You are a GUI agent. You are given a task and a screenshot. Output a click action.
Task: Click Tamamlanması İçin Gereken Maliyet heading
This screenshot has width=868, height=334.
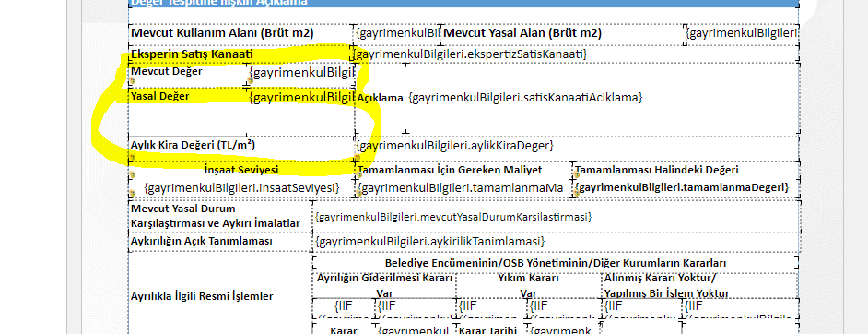pos(450,170)
